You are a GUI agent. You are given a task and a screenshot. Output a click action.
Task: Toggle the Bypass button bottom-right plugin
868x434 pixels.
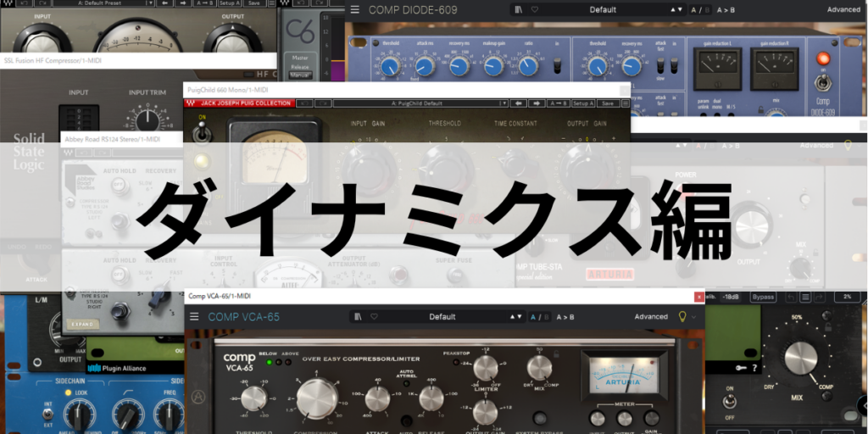tap(763, 298)
